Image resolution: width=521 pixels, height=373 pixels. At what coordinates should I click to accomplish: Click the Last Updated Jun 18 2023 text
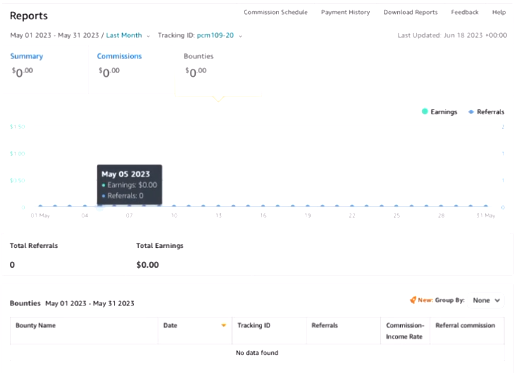[x=452, y=35]
